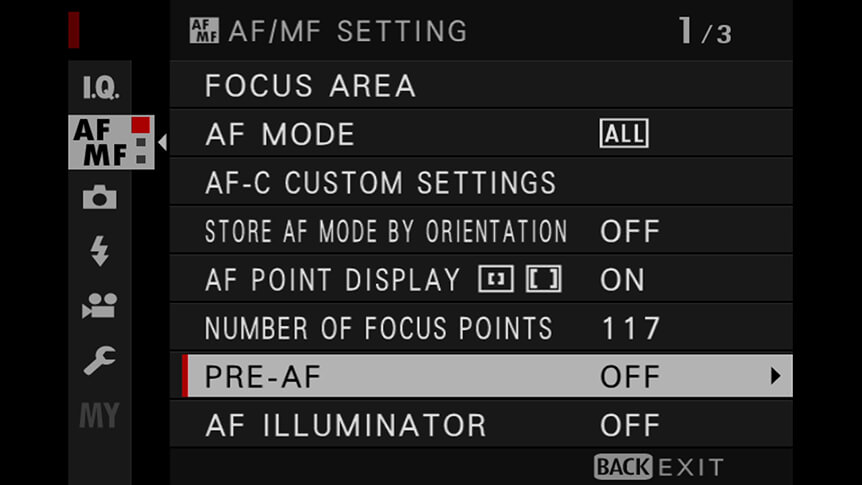862x485 pixels.
Task: Toggle AF ILLUMINATOR OFF value
Action: click(x=630, y=425)
